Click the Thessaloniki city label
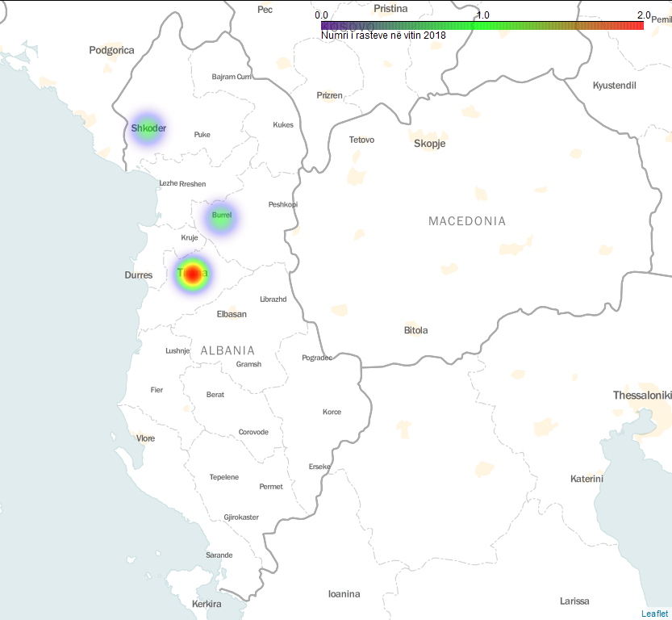This screenshot has height=620, width=672. click(642, 396)
